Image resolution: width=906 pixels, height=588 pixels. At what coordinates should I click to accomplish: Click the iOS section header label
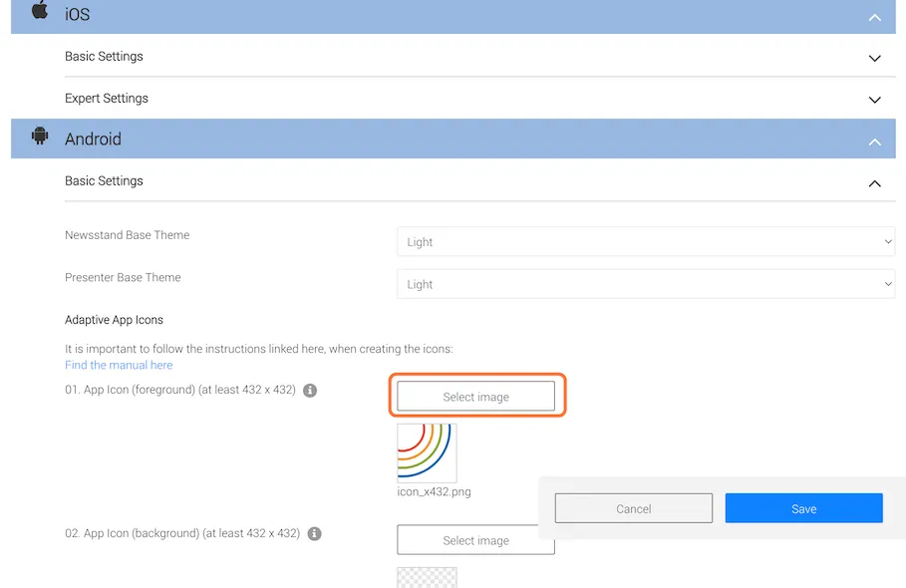click(x=78, y=14)
